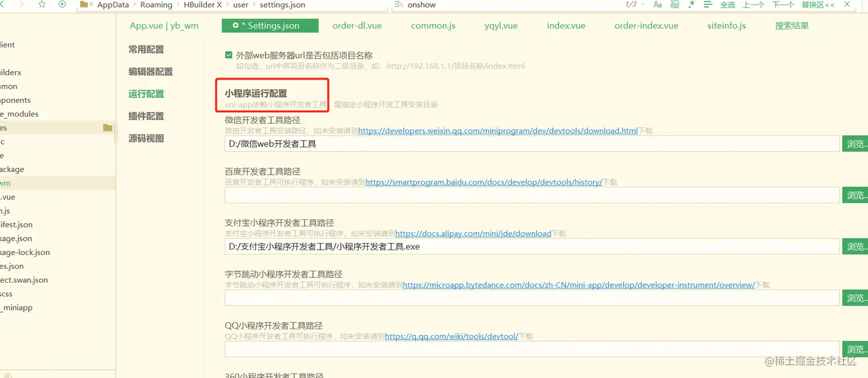Bookmark the file with the star icon
The height and width of the screenshot is (378, 868).
click(42, 4)
